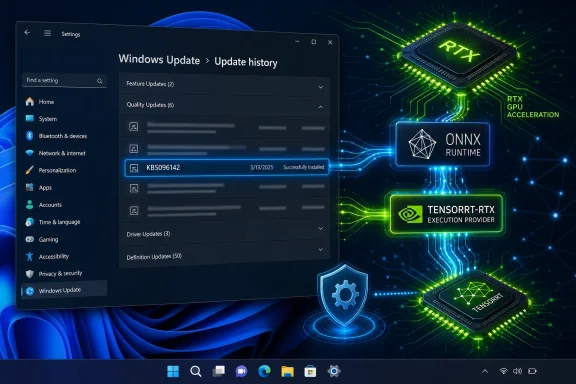This screenshot has height=384, width=576.
Task: Open Microsoft Store from the taskbar
Action: tap(310, 372)
